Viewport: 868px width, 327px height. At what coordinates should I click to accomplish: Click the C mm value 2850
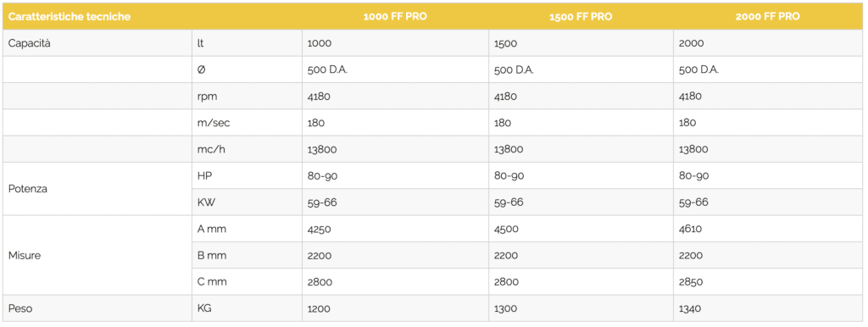tap(691, 282)
